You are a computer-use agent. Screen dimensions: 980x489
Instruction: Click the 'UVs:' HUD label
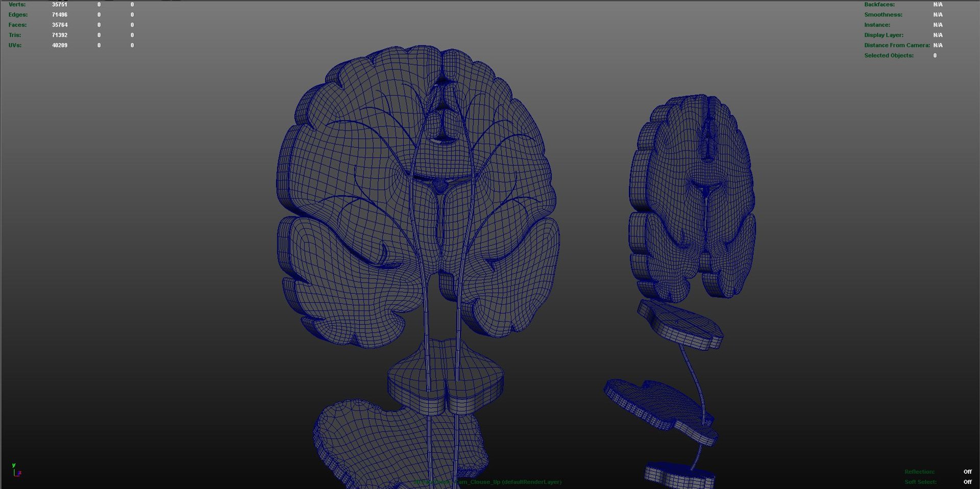point(15,45)
